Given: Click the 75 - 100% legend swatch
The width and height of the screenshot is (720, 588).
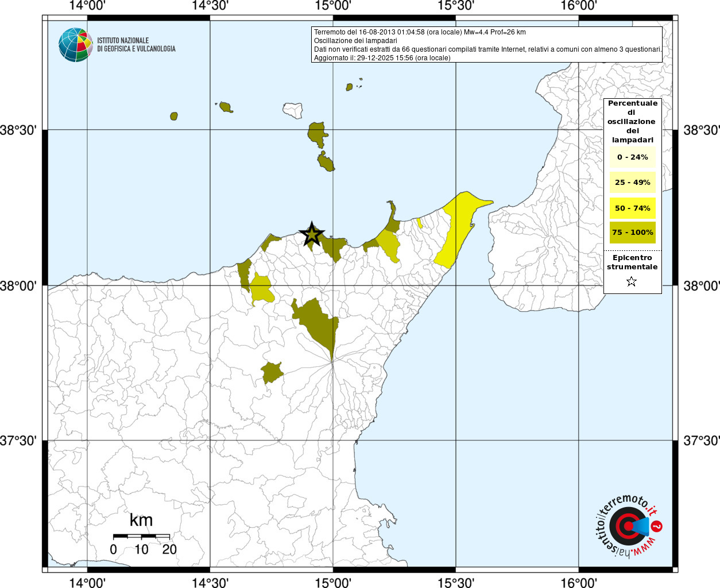Looking at the screenshot, I should pos(632,233).
